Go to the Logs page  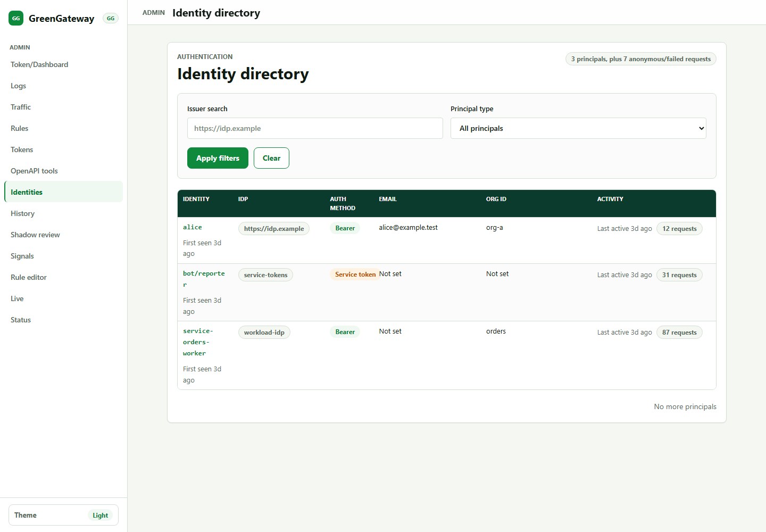tap(63, 86)
